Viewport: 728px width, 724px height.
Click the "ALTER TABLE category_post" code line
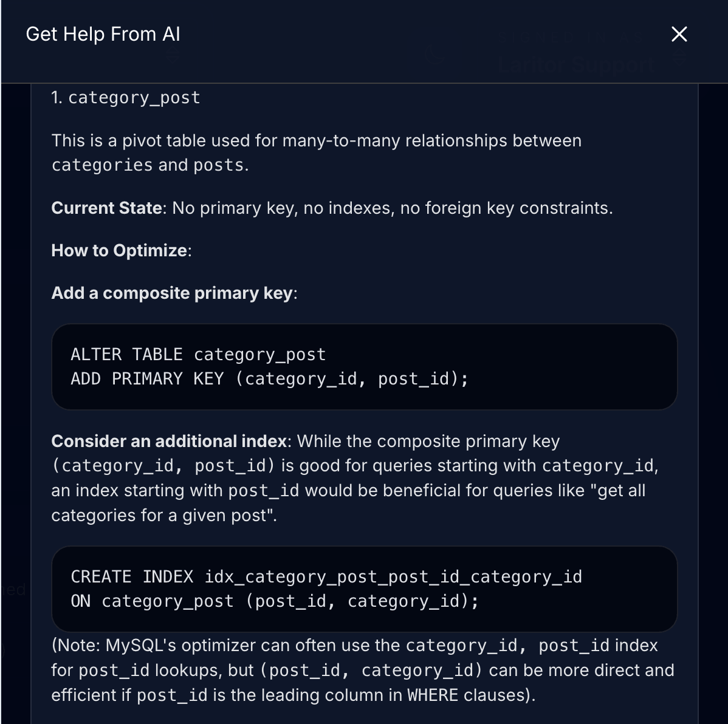click(x=198, y=355)
